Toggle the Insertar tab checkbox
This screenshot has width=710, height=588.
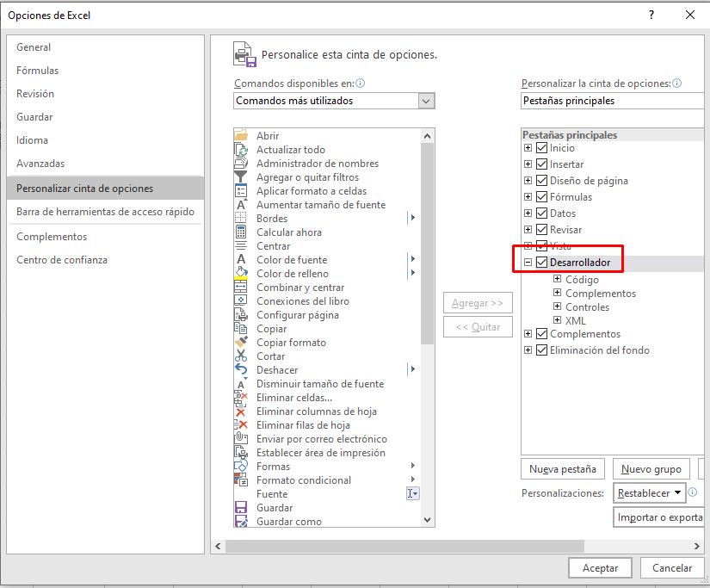click(x=541, y=164)
